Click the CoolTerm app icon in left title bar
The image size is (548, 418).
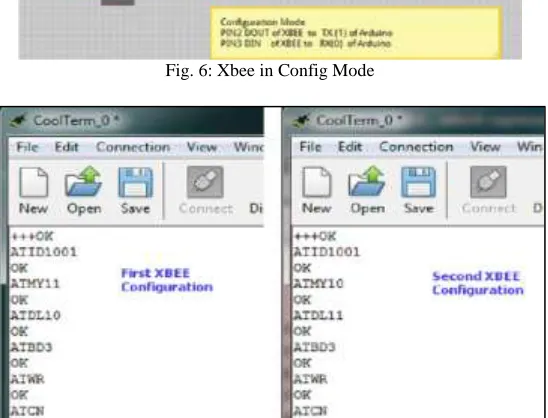click(18, 121)
